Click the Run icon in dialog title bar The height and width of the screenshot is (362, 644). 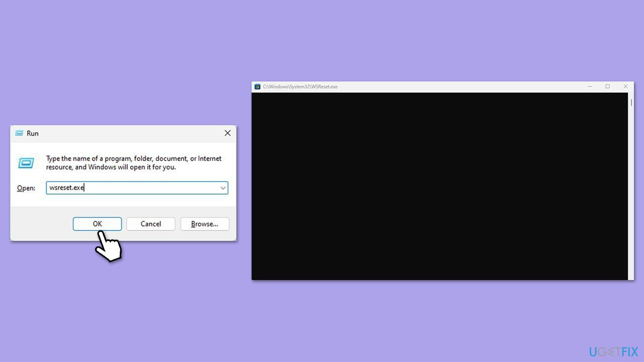click(x=19, y=133)
